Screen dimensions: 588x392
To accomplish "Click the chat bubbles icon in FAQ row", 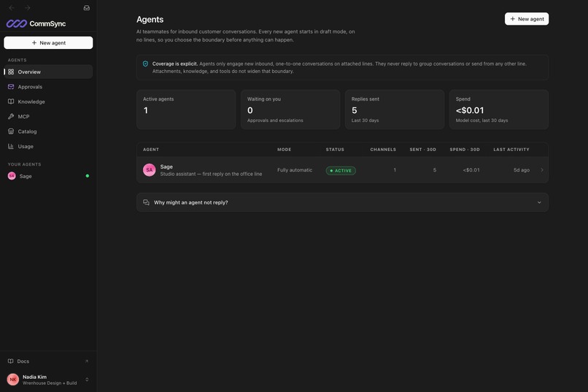I will 146,202.
